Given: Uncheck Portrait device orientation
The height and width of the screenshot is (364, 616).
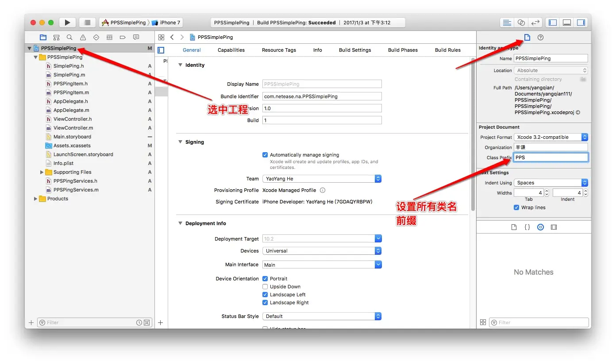Looking at the screenshot, I should (265, 279).
